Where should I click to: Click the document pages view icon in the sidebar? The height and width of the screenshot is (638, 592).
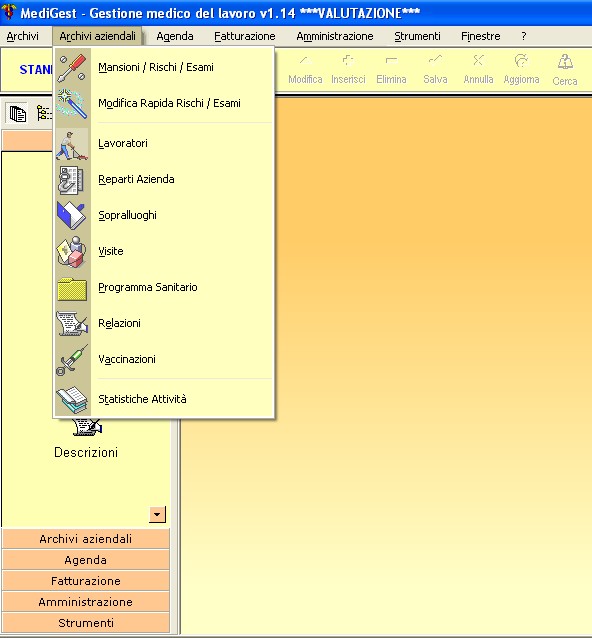click(x=17, y=114)
